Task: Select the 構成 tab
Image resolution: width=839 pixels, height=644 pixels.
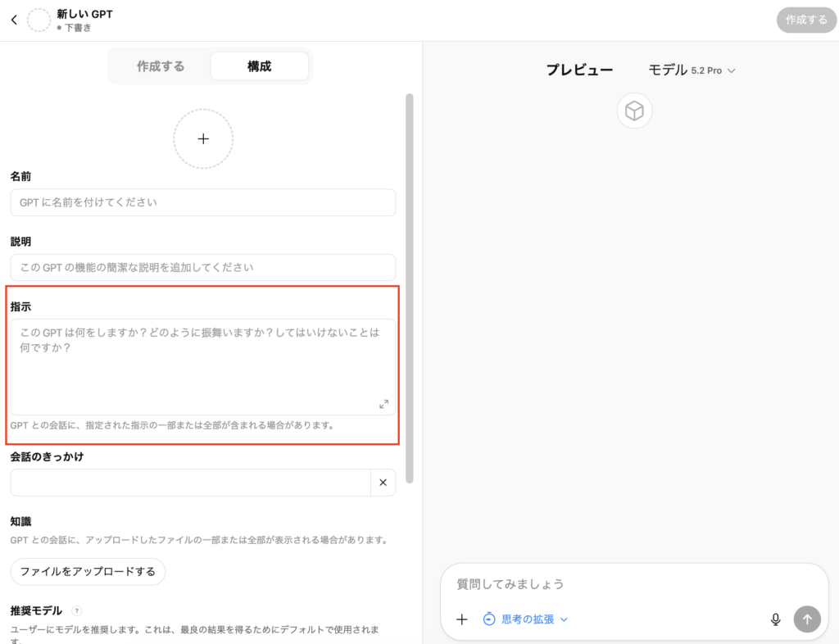Action: 259,66
